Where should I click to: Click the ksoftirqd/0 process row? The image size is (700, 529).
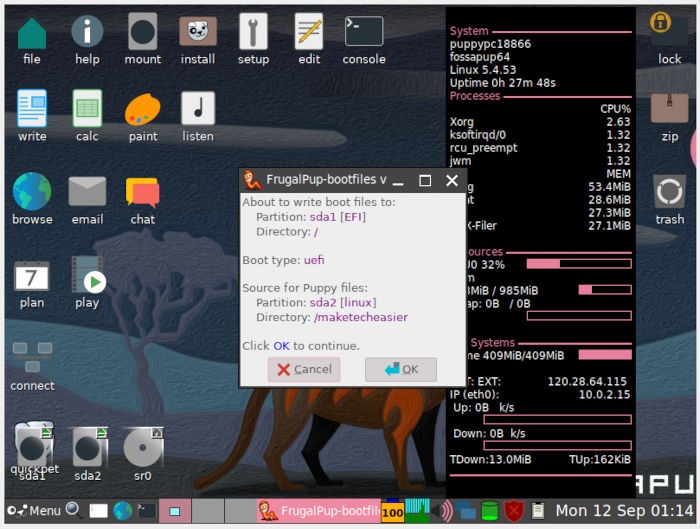click(x=540, y=135)
